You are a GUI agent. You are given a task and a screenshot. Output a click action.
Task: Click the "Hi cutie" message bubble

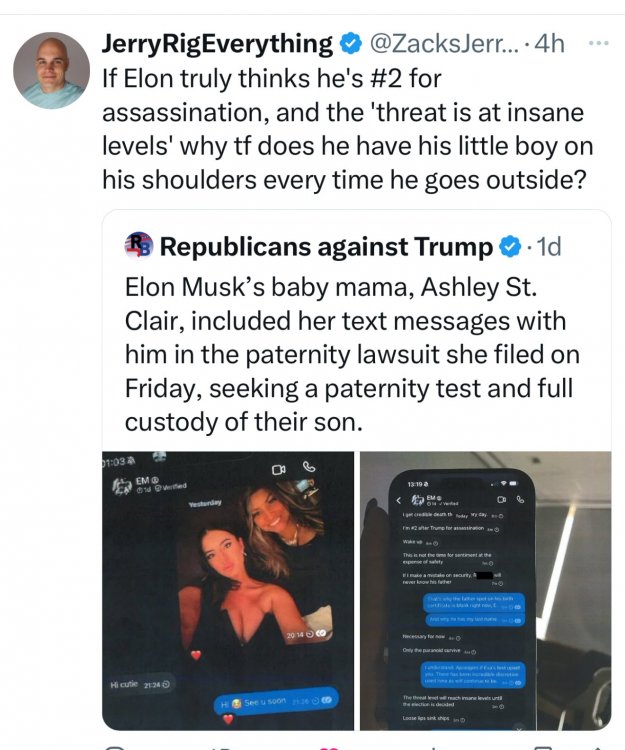(139, 684)
